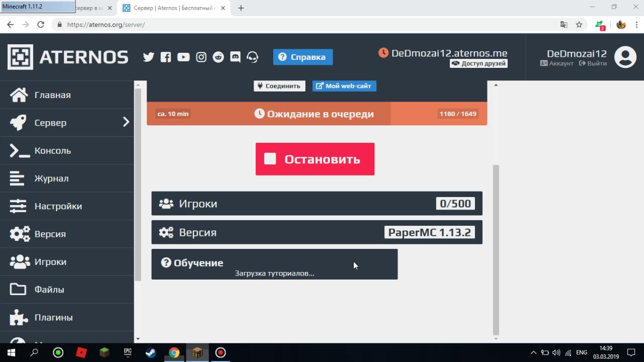Click the Соединить connect button

tap(279, 86)
